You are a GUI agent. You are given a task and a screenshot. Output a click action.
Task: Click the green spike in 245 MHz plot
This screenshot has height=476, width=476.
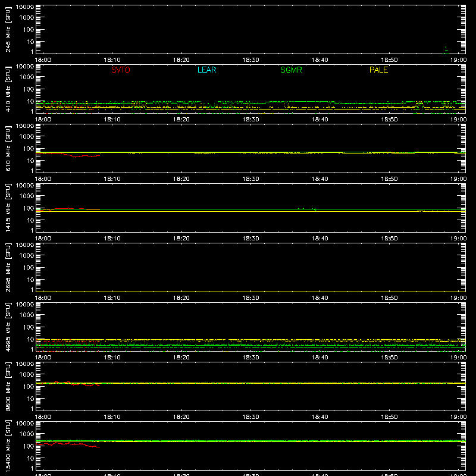click(x=446, y=51)
